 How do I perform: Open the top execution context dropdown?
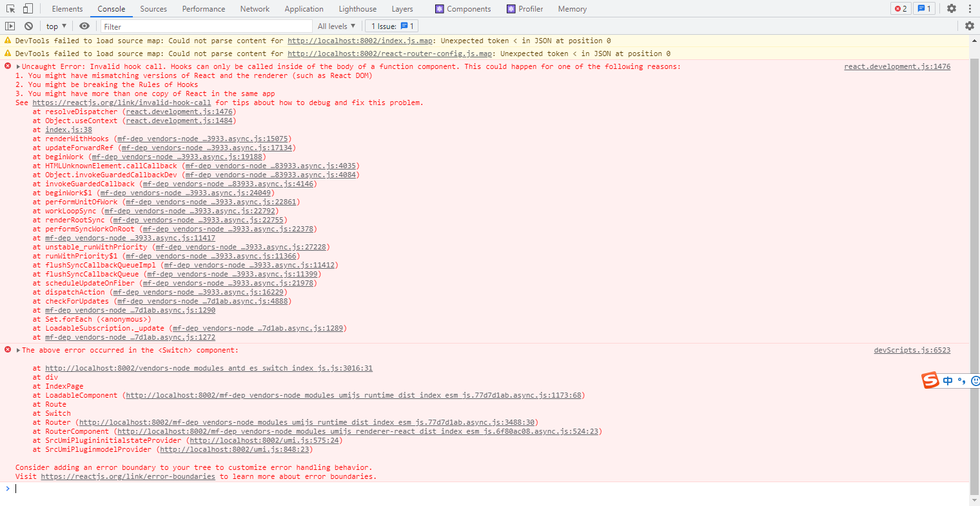(54, 25)
